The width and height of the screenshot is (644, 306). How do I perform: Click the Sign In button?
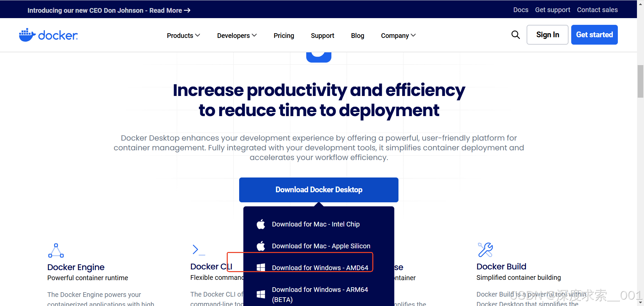point(547,35)
